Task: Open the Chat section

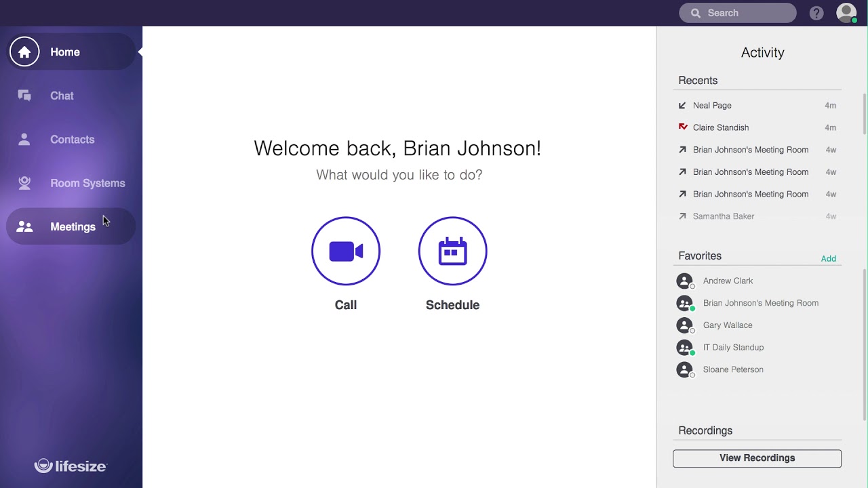Action: (x=71, y=96)
